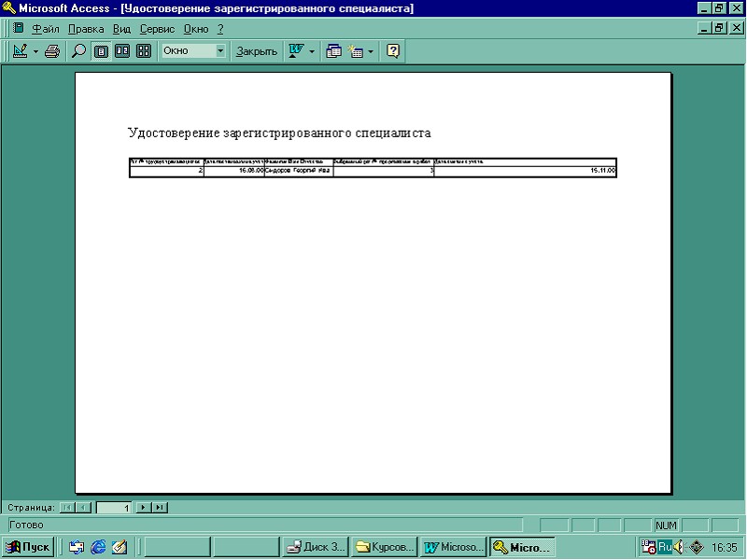The width and height of the screenshot is (747, 560).
Task: Click the task scheduler tray icon
Action: 648,547
